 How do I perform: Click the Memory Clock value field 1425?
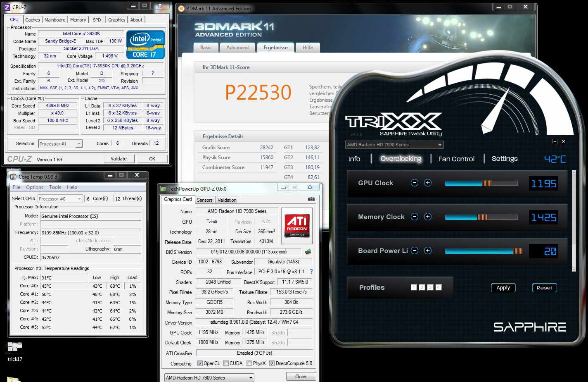(x=544, y=217)
